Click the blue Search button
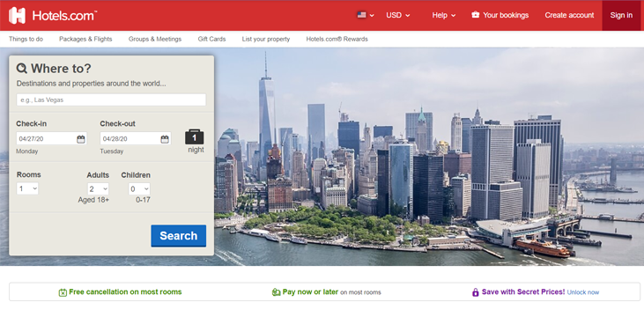 pos(179,236)
